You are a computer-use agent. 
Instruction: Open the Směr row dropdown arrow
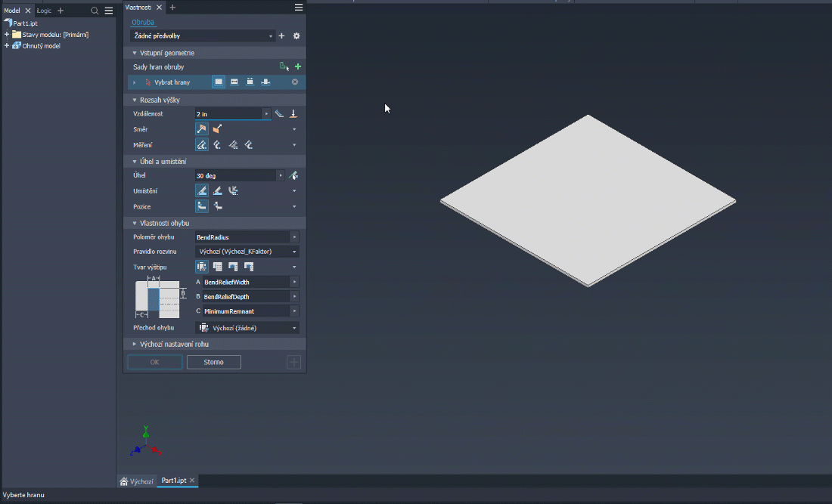point(294,129)
